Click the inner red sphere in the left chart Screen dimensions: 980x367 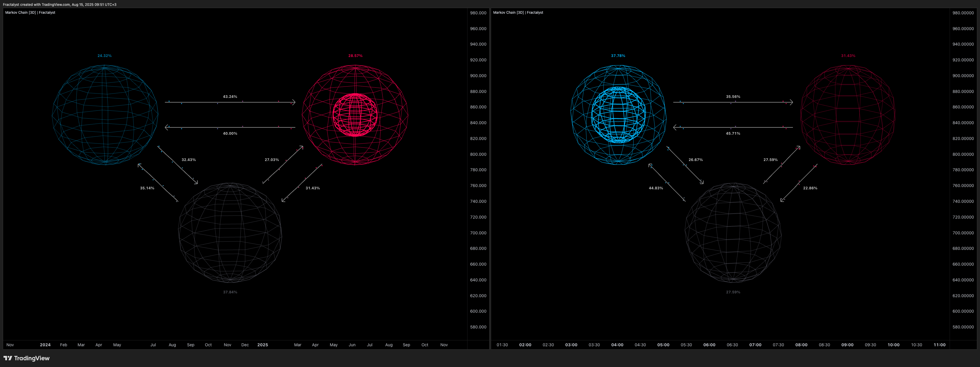click(x=355, y=115)
